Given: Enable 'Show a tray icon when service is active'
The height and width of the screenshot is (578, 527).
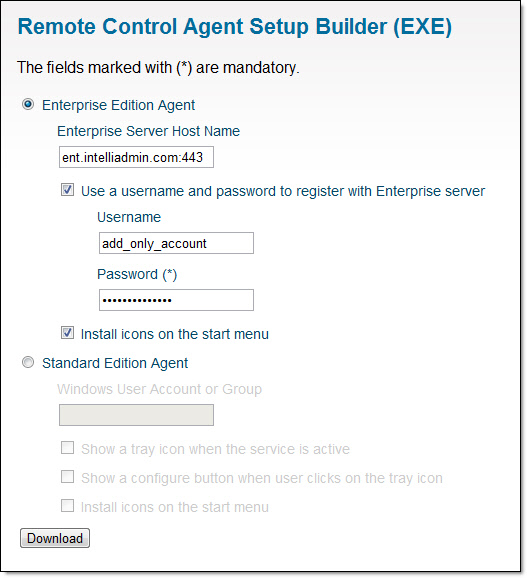Looking at the screenshot, I should point(67,448).
